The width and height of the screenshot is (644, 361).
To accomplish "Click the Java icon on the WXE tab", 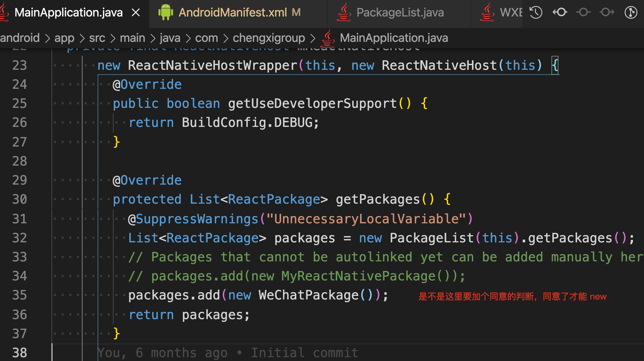I will pyautogui.click(x=487, y=12).
